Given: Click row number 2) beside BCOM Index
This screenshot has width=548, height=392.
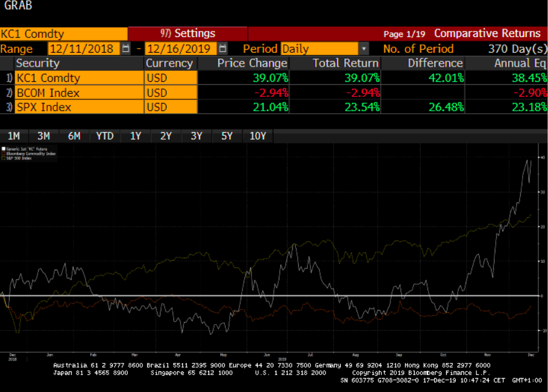Looking at the screenshot, I should coord(8,93).
